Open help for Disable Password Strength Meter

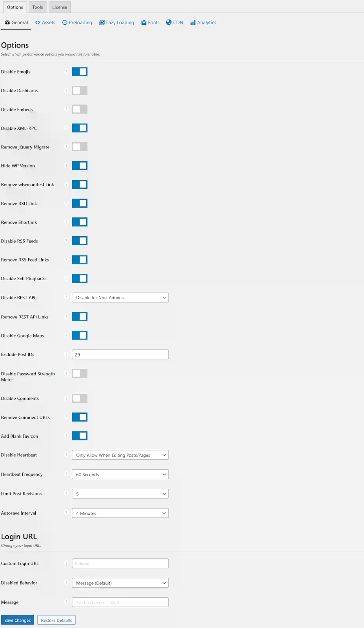[66, 373]
